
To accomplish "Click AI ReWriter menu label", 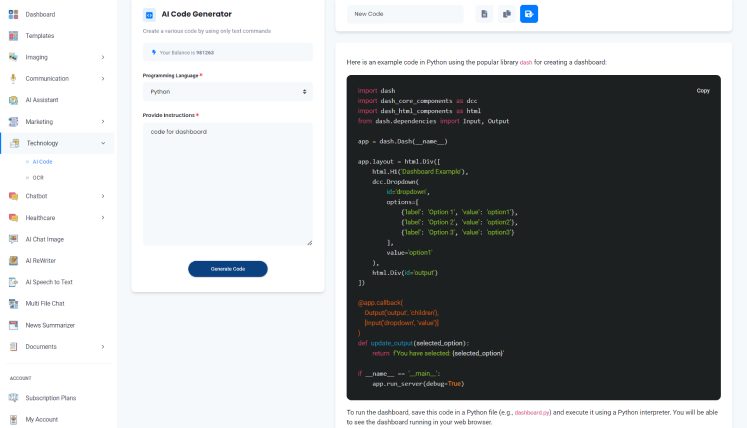I will click(x=40, y=261).
